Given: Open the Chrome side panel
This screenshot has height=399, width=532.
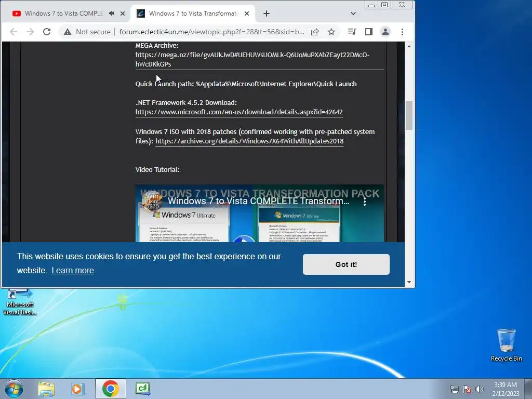Looking at the screenshot, I should point(369,32).
